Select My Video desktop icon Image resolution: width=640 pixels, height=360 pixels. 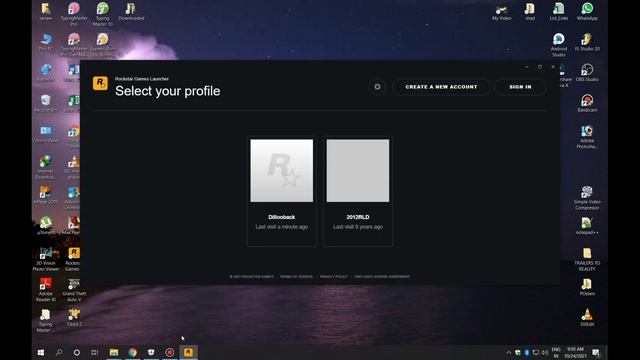[x=502, y=11]
